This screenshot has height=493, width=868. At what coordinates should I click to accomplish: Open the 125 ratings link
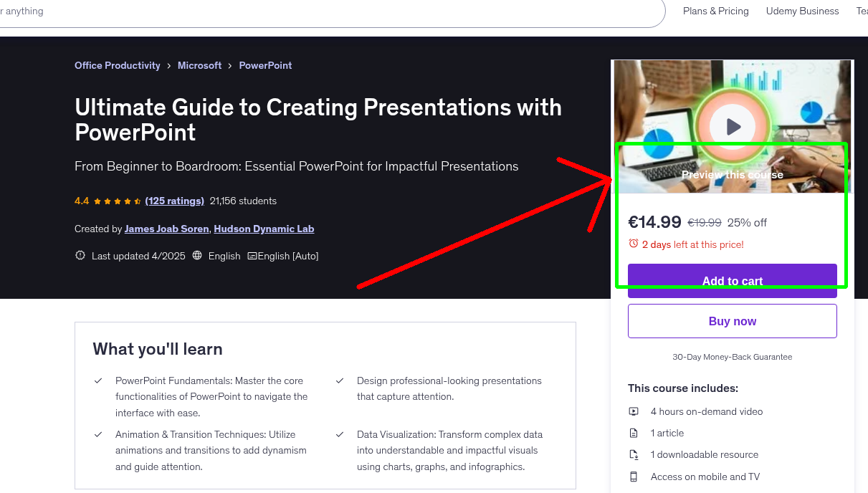pyautogui.click(x=174, y=201)
